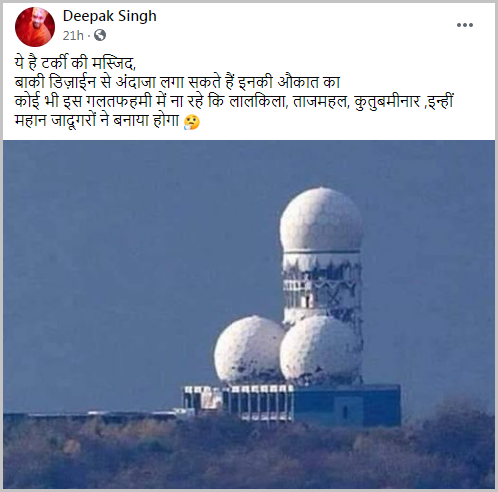Open the post via 21h timestamp
The image size is (498, 492).
coord(73,35)
